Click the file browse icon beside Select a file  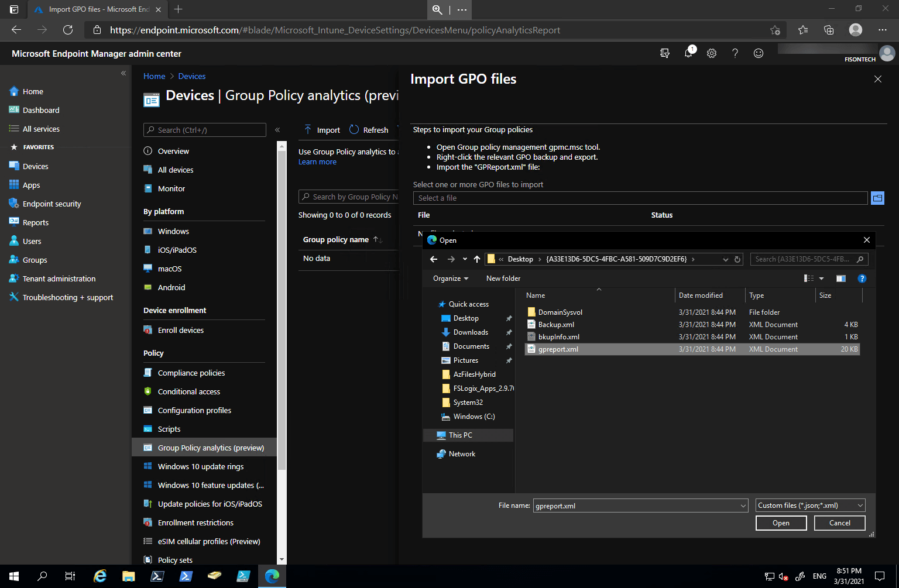pyautogui.click(x=877, y=198)
